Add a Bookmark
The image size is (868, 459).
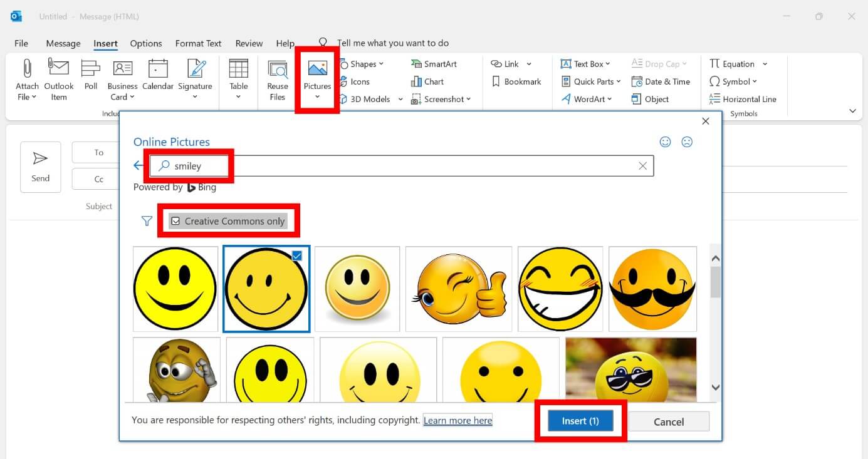(516, 81)
